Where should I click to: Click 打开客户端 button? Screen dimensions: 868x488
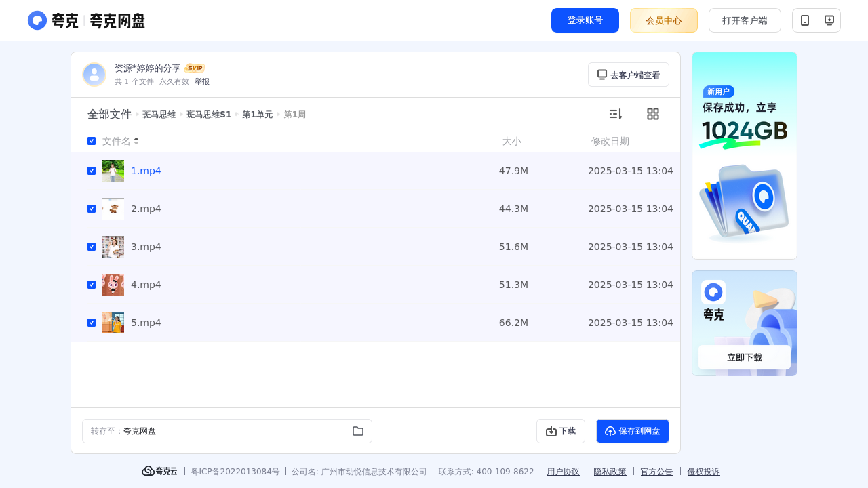coord(745,20)
